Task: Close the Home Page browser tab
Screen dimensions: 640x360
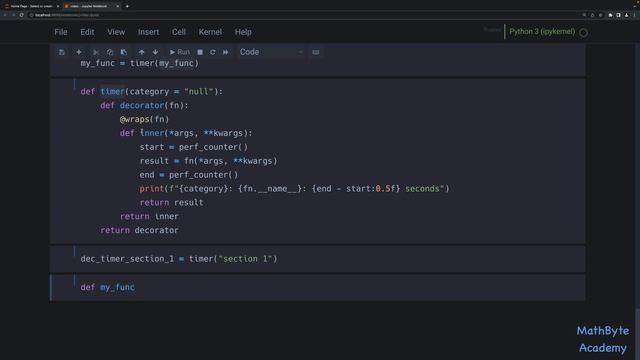Action: point(58,6)
